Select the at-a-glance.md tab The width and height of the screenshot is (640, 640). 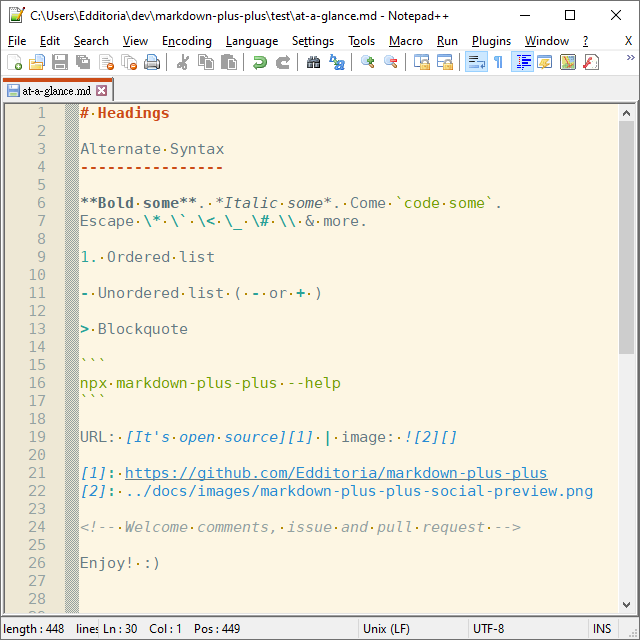tap(56, 91)
